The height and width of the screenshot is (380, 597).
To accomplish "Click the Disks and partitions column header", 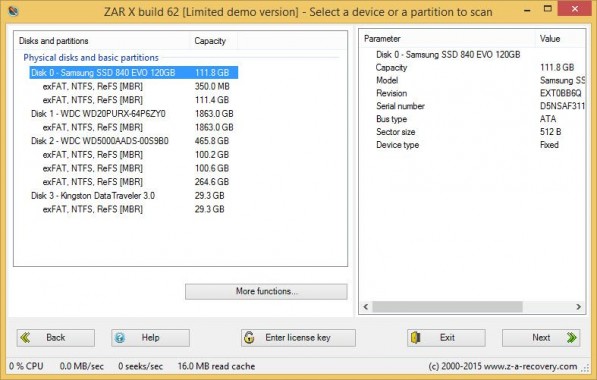I will coord(102,41).
